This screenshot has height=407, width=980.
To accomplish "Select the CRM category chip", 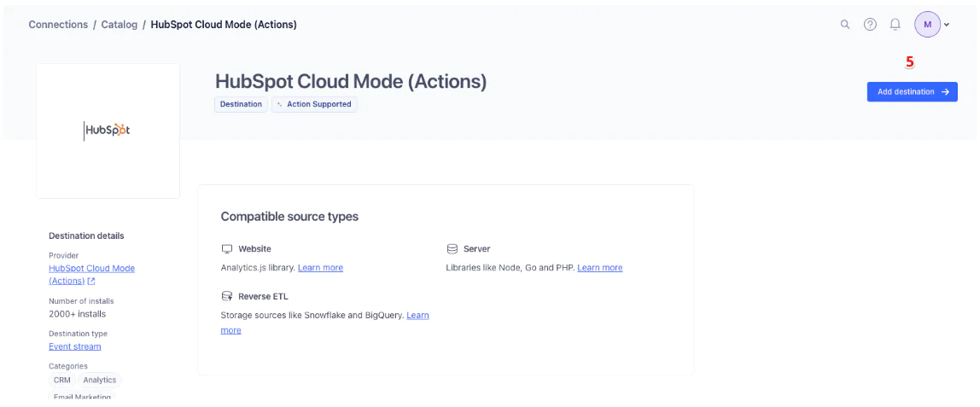I will [61, 380].
